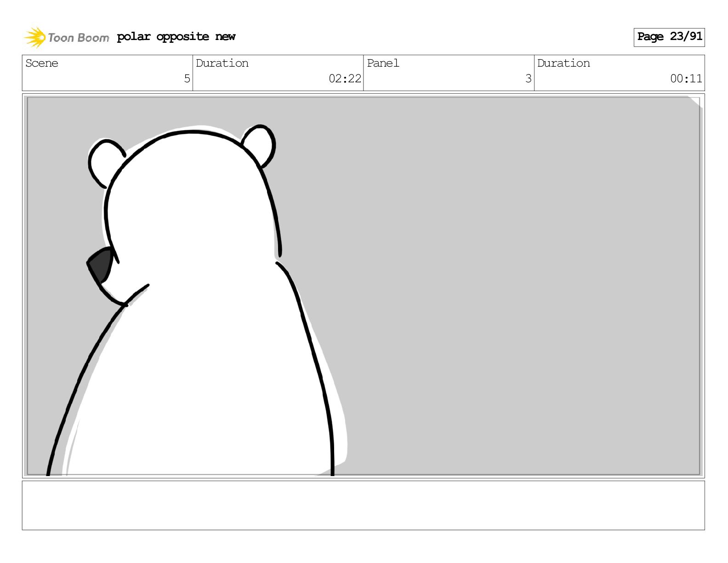
Task: Select panel number value 3
Action: click(529, 79)
